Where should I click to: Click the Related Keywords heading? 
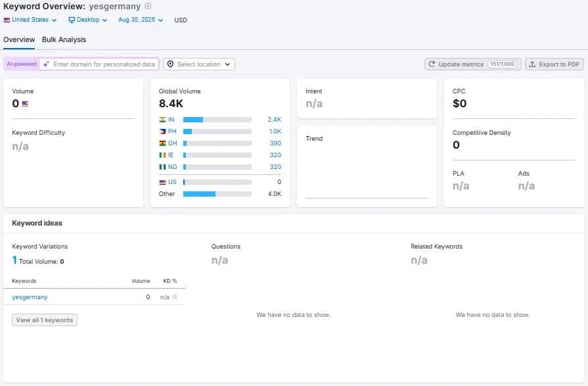pos(436,247)
